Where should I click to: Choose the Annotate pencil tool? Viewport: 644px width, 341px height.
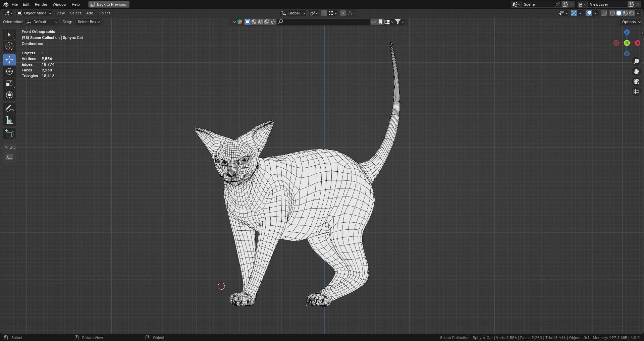(x=9, y=109)
